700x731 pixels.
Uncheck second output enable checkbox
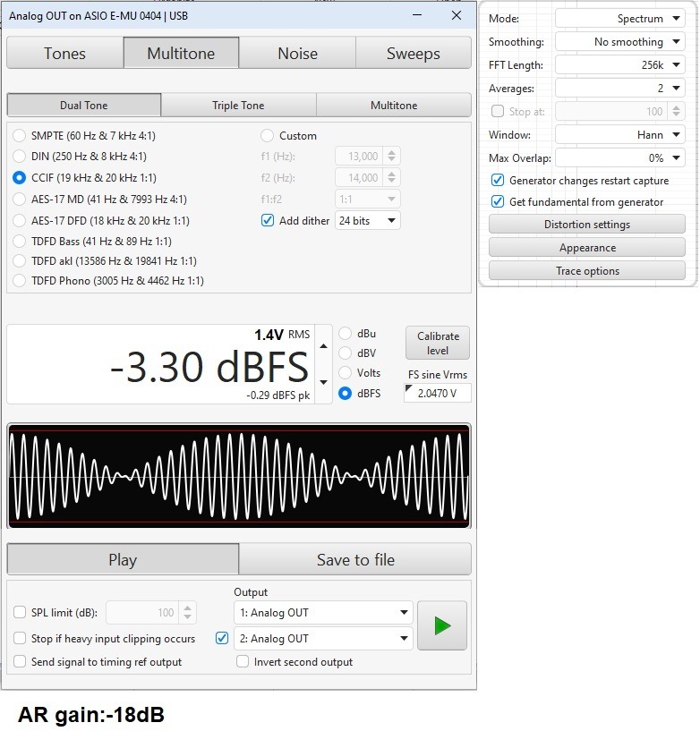point(222,638)
